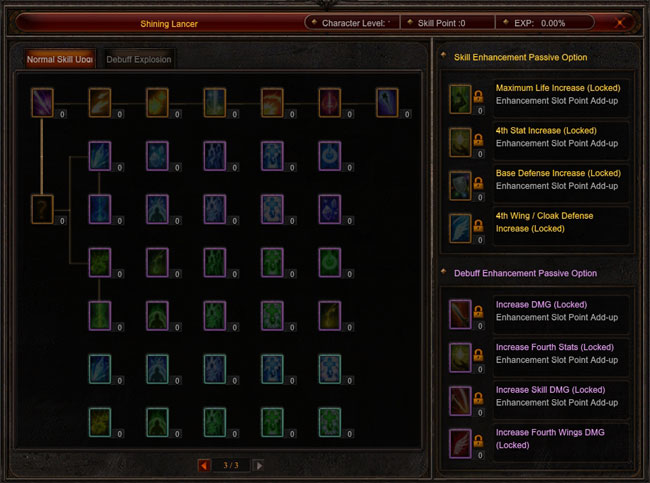Click the padlock on Maximum Life Increase
Image resolution: width=650 pixels, height=483 pixels.
click(478, 96)
